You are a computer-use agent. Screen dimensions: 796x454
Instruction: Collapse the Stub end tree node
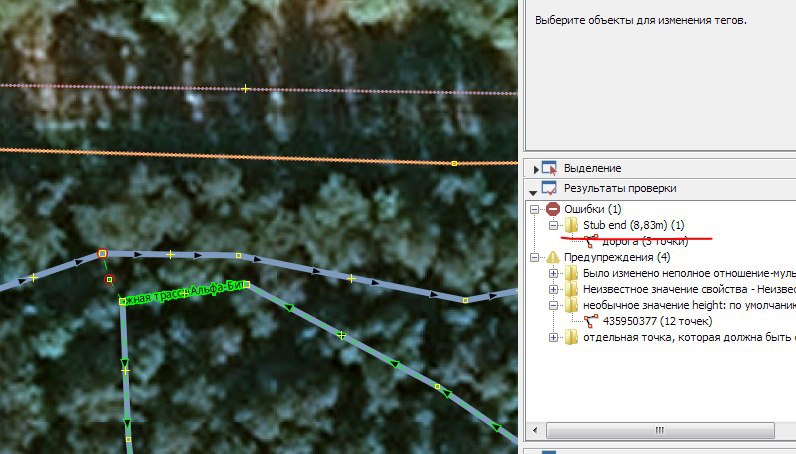(x=555, y=226)
